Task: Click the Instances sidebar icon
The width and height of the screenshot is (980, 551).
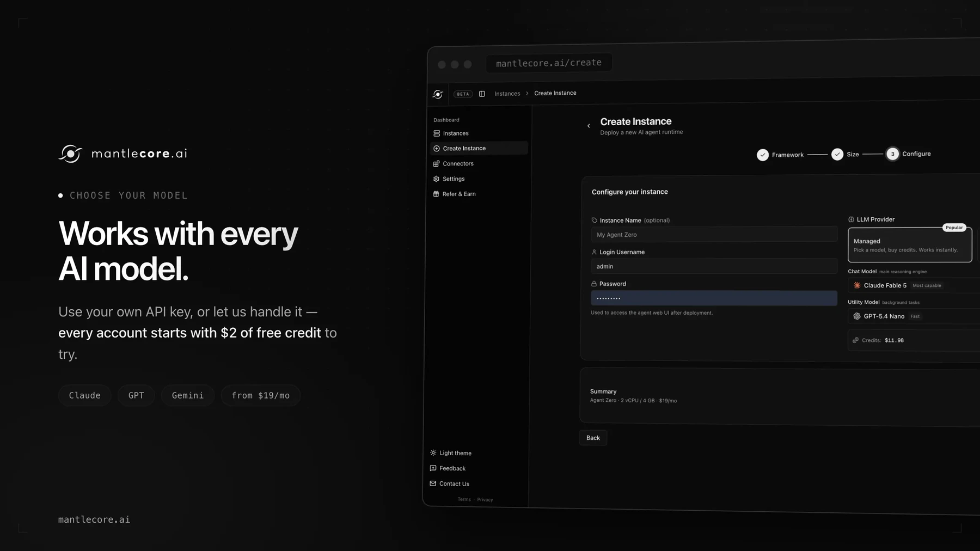Action: pyautogui.click(x=437, y=133)
